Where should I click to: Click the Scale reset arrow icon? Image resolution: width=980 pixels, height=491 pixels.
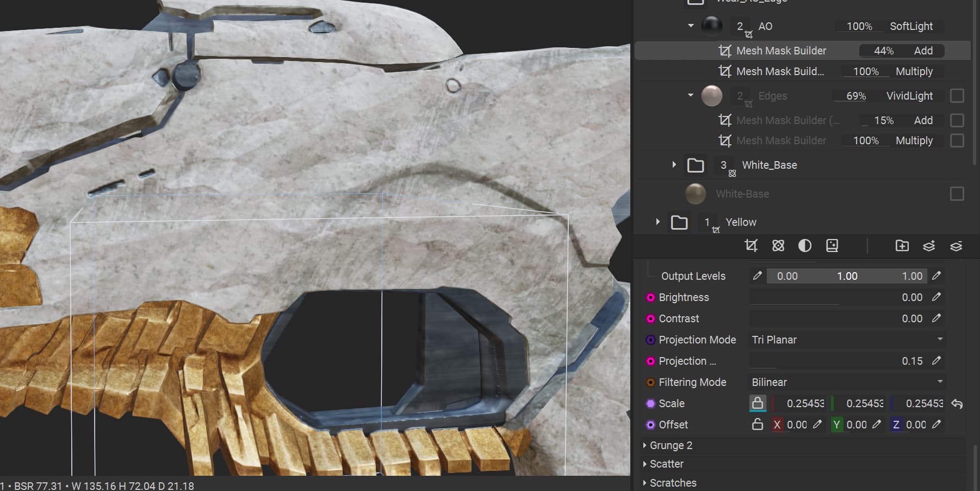click(x=957, y=404)
